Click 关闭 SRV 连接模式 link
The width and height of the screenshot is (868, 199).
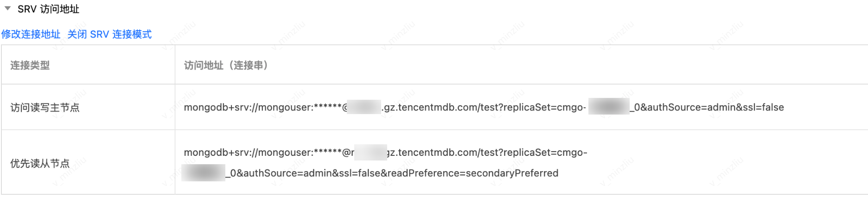109,34
